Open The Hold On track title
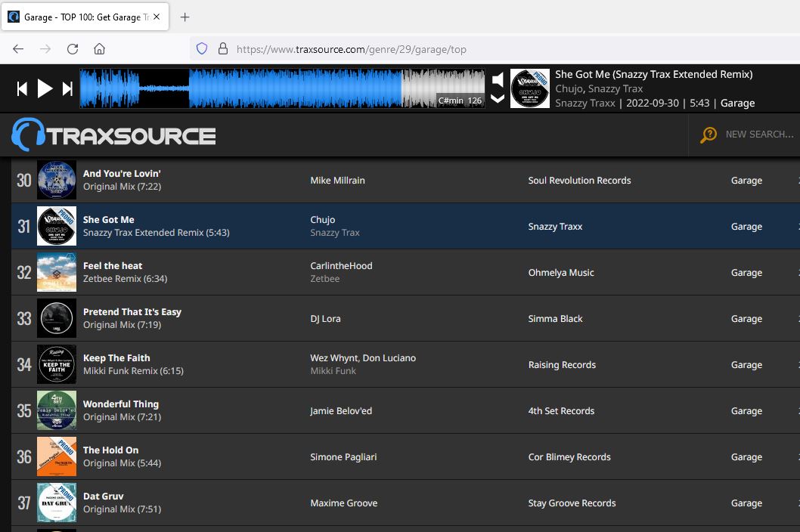This screenshot has height=532, width=800. coord(110,450)
